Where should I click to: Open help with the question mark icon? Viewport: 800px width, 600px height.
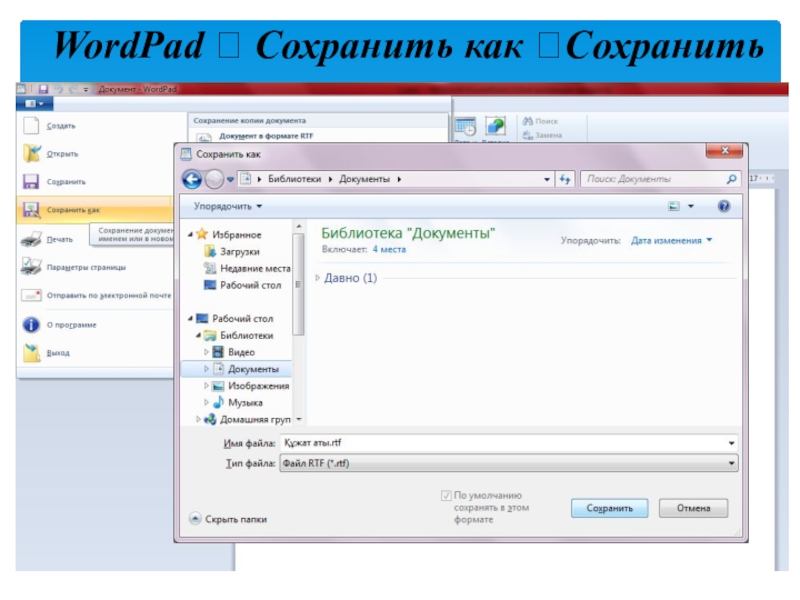(723, 206)
